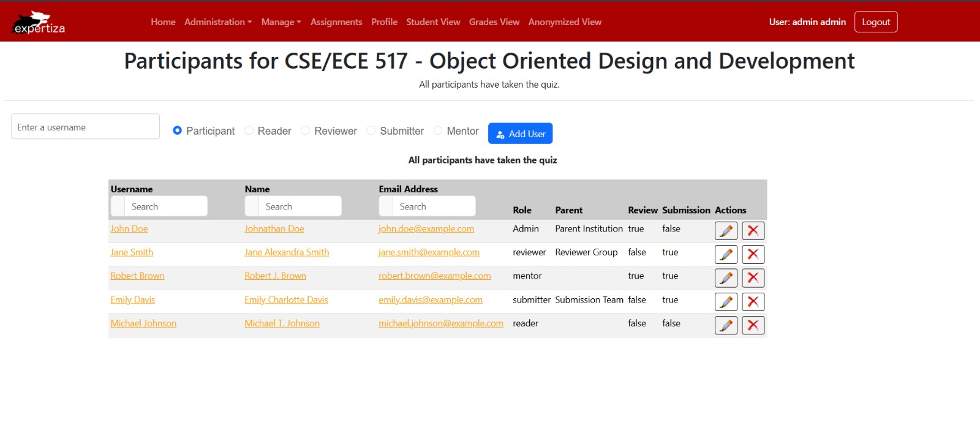The height and width of the screenshot is (444, 980).
Task: Select the Reader role radio button
Action: [x=249, y=130]
